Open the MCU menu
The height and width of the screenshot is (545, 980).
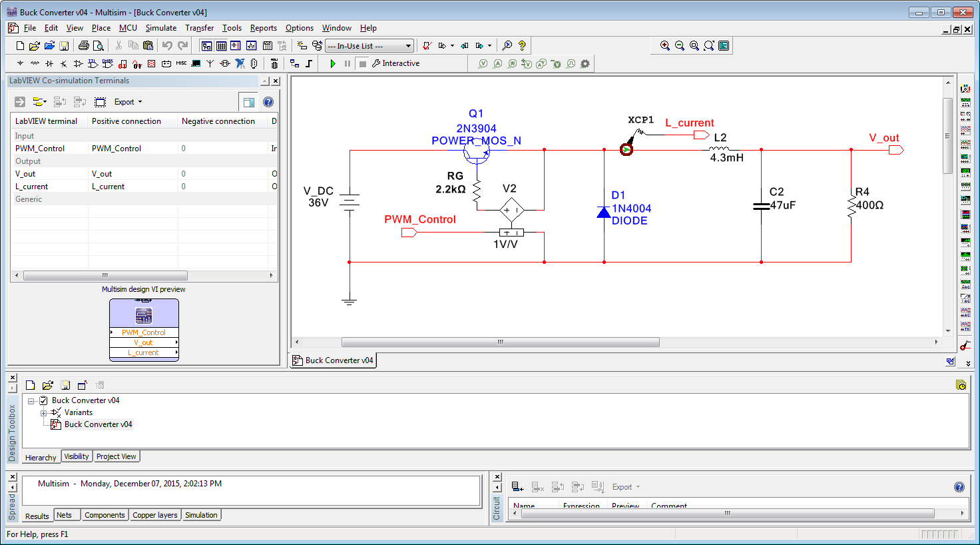pyautogui.click(x=128, y=28)
